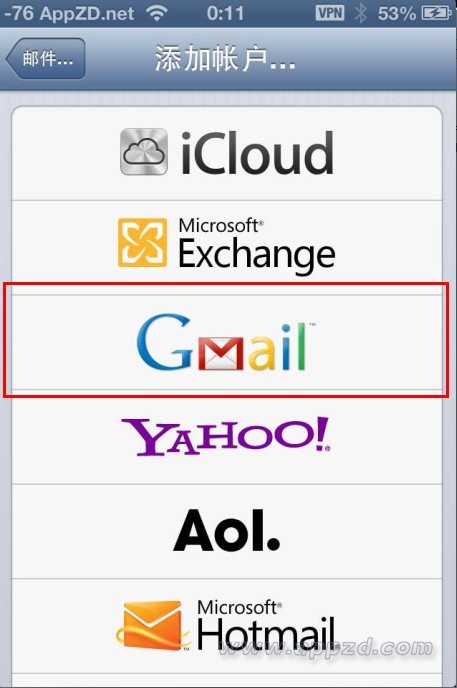Choose the Microsoft Hotmail account option

(x=227, y=626)
